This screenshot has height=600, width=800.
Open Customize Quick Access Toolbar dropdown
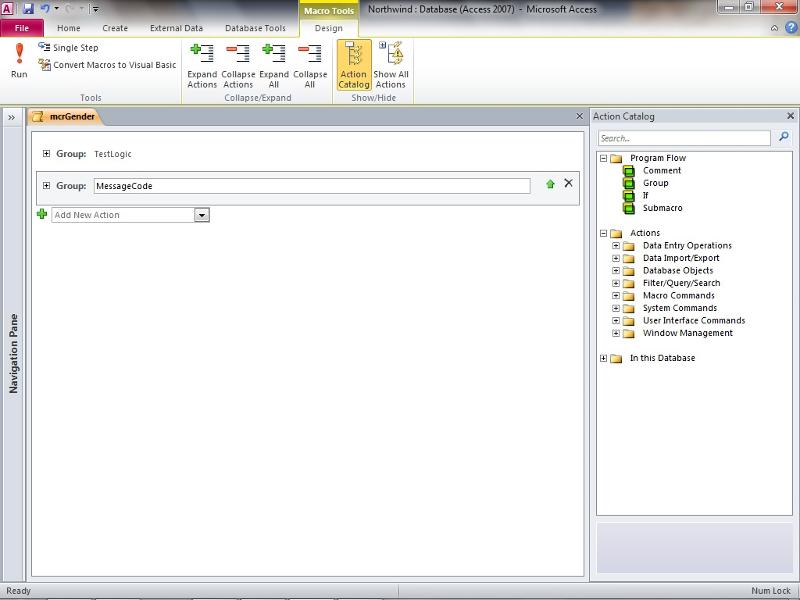95,9
